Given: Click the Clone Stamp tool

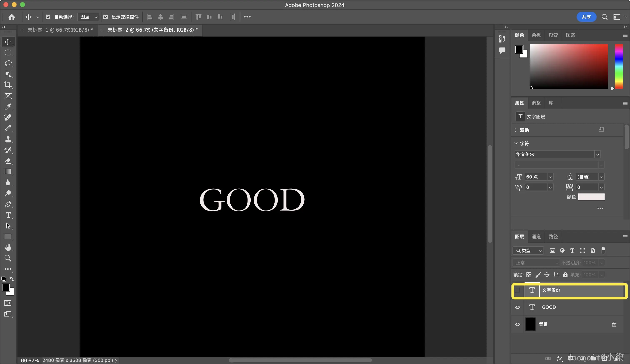Looking at the screenshot, I should [8, 139].
